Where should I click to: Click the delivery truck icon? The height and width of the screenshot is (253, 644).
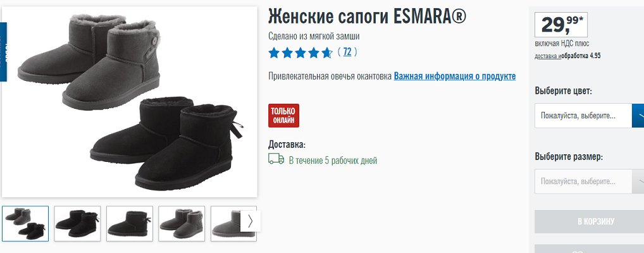coord(276,159)
